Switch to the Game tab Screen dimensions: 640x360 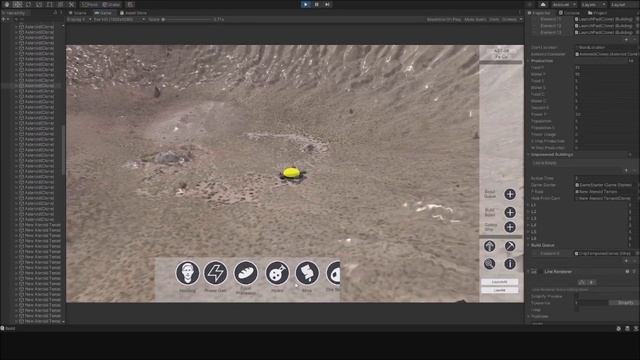point(103,13)
